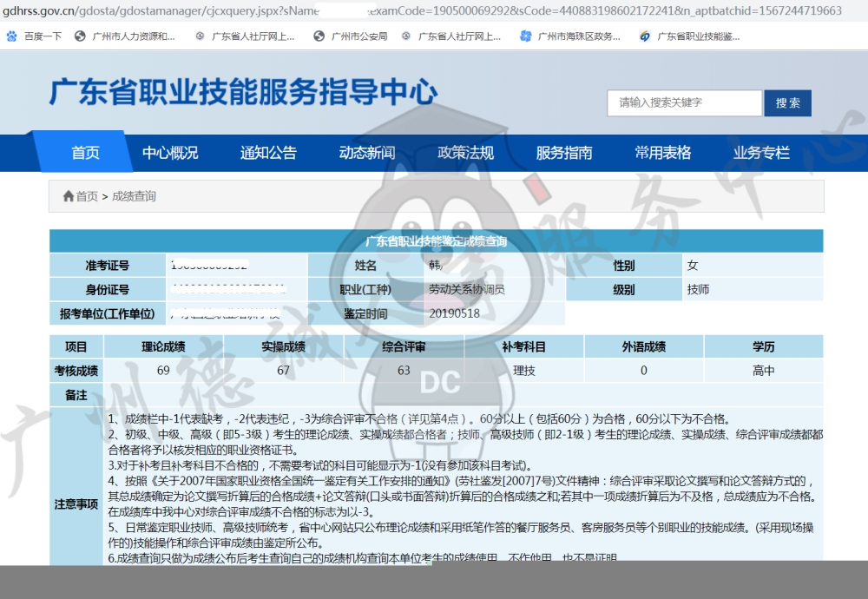Click the theory score 69

[163, 371]
